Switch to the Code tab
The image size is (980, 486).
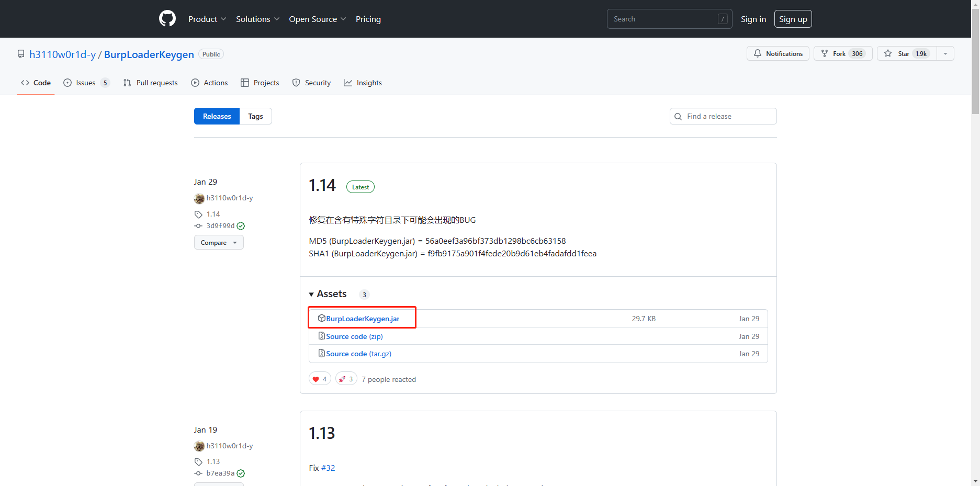[36, 83]
